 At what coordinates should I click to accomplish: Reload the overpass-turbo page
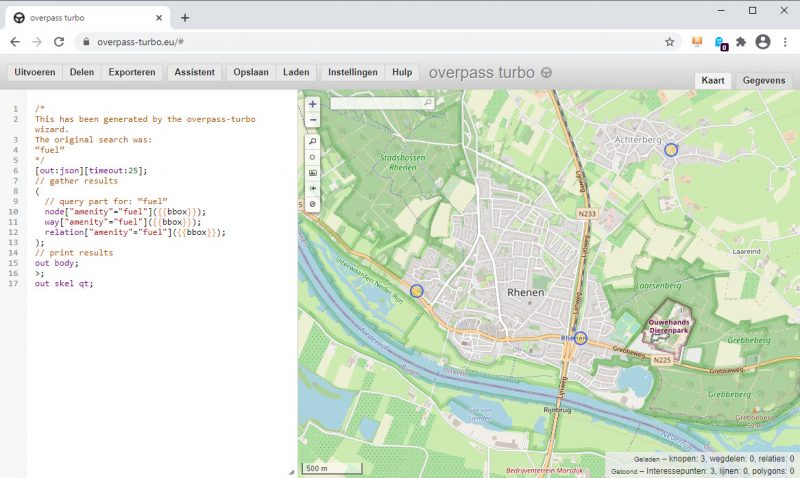click(x=59, y=42)
